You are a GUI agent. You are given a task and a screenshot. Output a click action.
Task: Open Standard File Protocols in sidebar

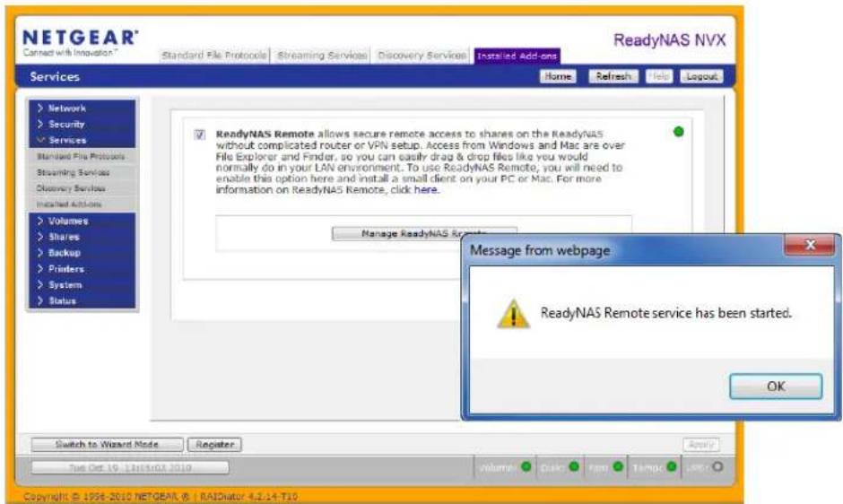coord(81,157)
